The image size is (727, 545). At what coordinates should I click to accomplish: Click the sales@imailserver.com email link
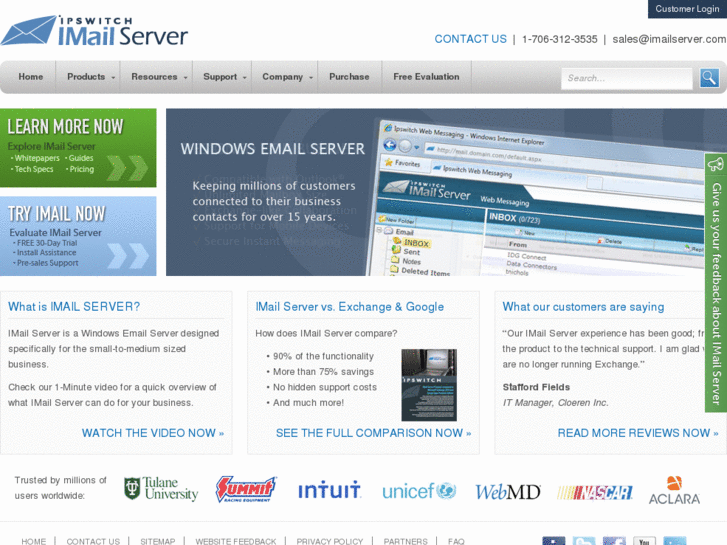(670, 39)
